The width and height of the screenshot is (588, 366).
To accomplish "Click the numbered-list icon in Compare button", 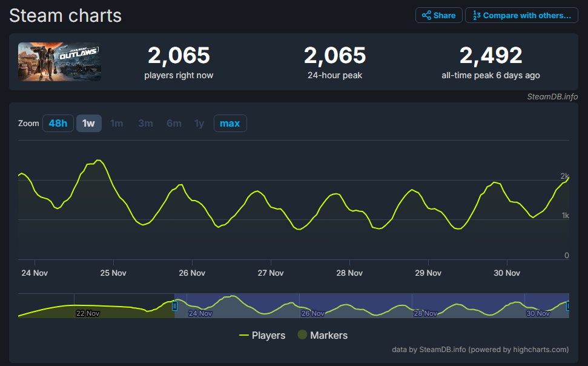I will 477,15.
